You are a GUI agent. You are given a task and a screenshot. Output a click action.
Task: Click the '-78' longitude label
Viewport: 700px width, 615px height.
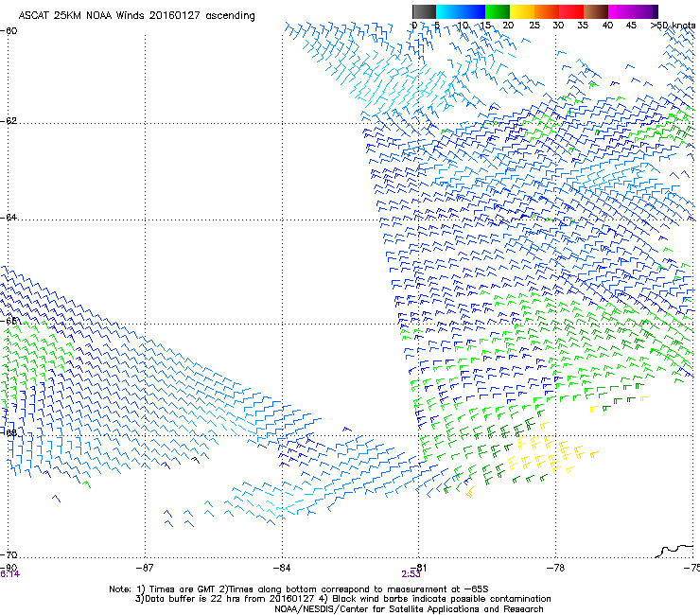click(555, 568)
